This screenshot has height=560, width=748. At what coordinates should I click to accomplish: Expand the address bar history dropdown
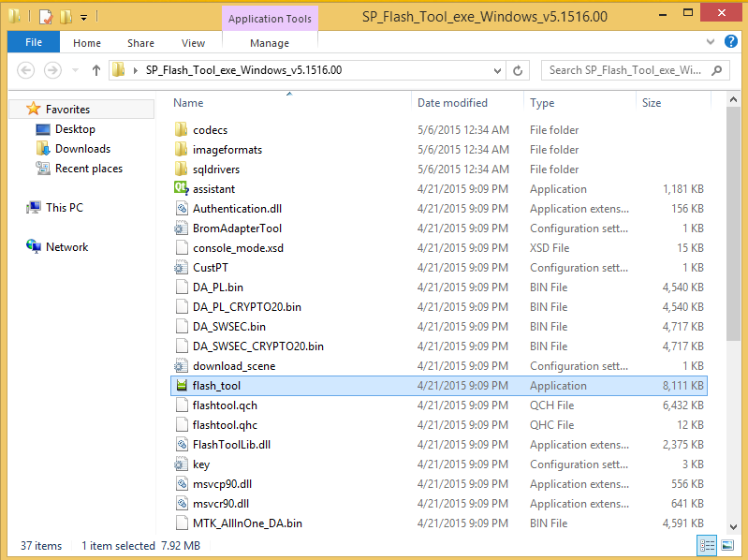coord(497,70)
